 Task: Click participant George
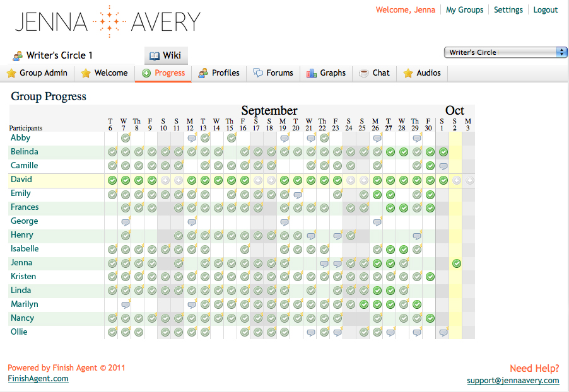pos(25,221)
